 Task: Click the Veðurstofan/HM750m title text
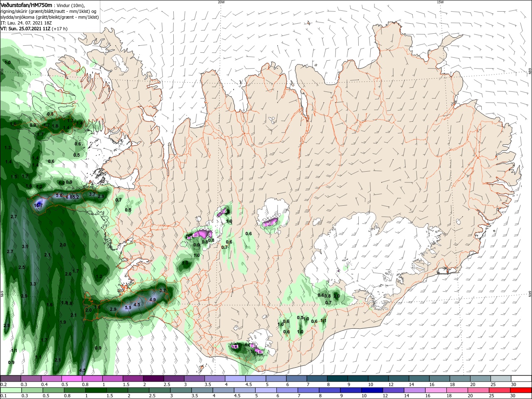click(x=26, y=5)
